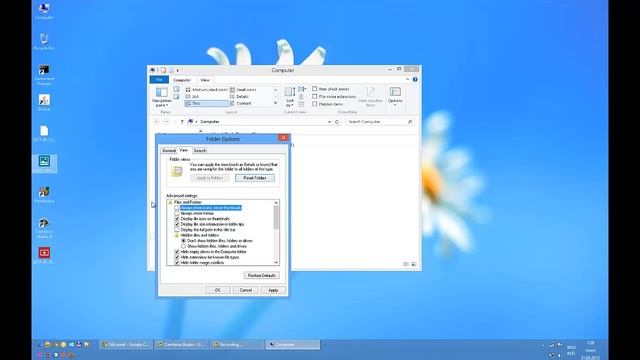Image resolution: width=640 pixels, height=360 pixels.
Task: Switch to Camtasia Studio taskbar button
Action: (182, 345)
